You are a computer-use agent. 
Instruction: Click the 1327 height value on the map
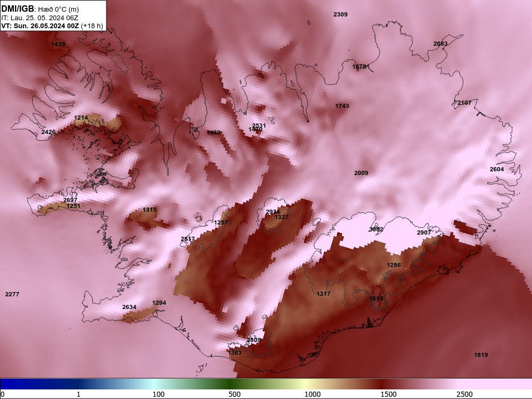(281, 217)
